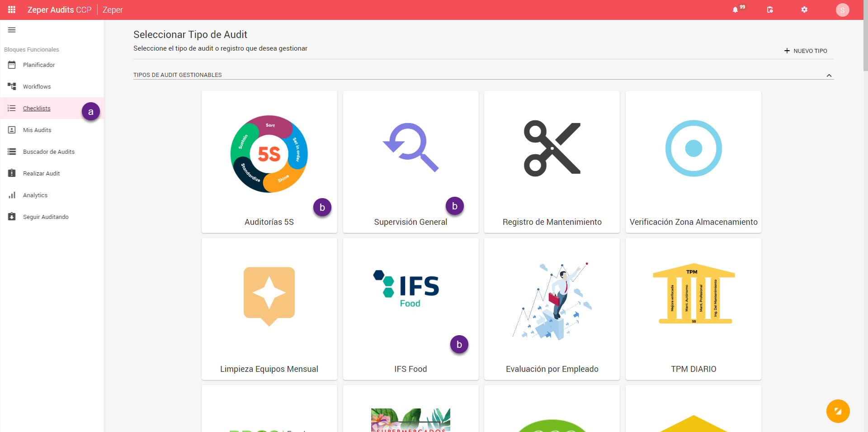Open the apps grid launcher icon
Image resolution: width=868 pixels, height=432 pixels.
(12, 9)
